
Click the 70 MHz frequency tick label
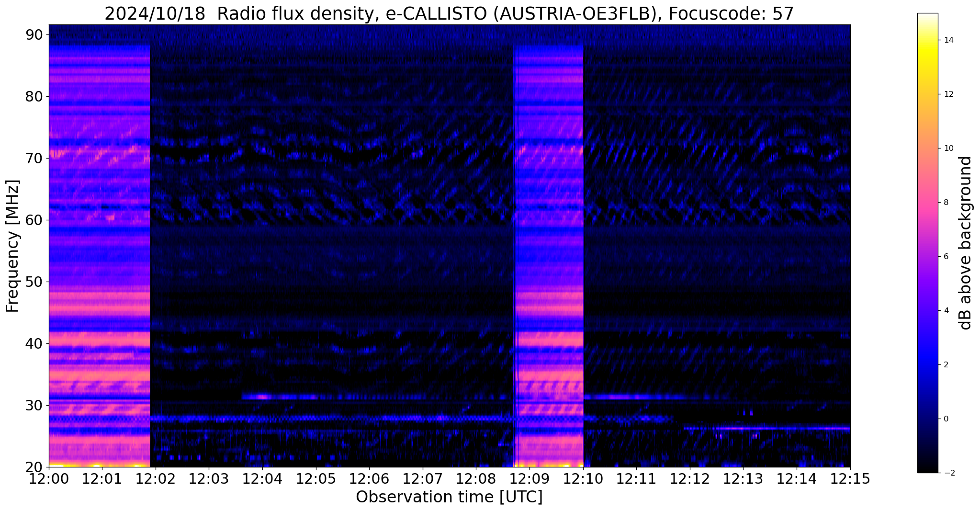(34, 158)
